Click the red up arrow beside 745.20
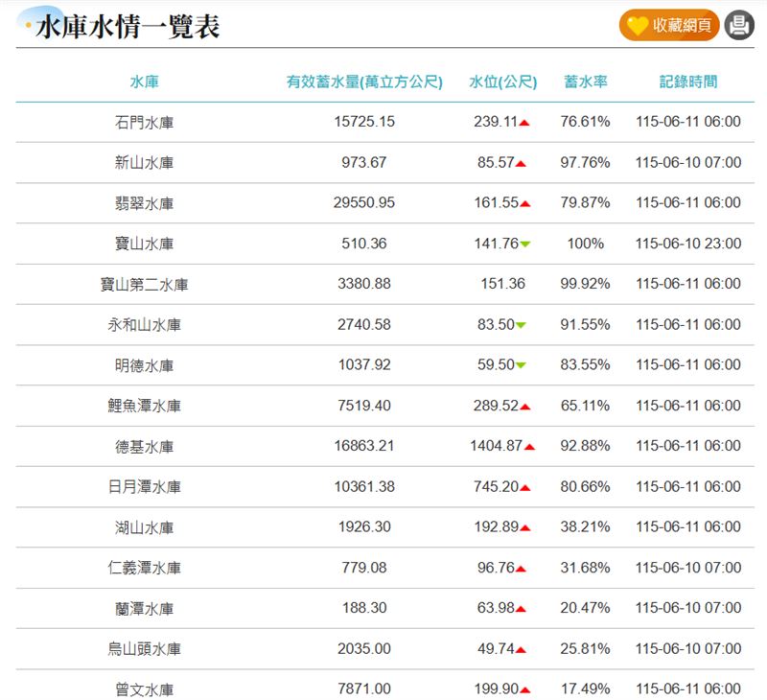 [x=524, y=488]
